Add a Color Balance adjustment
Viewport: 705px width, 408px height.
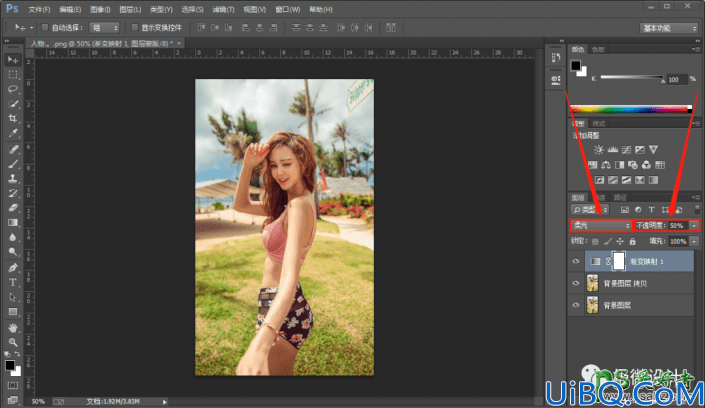(606, 165)
